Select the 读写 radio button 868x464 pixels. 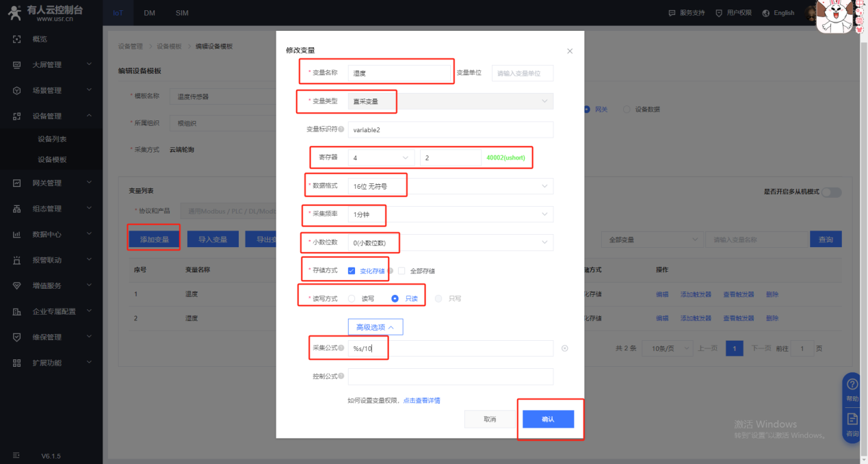352,298
